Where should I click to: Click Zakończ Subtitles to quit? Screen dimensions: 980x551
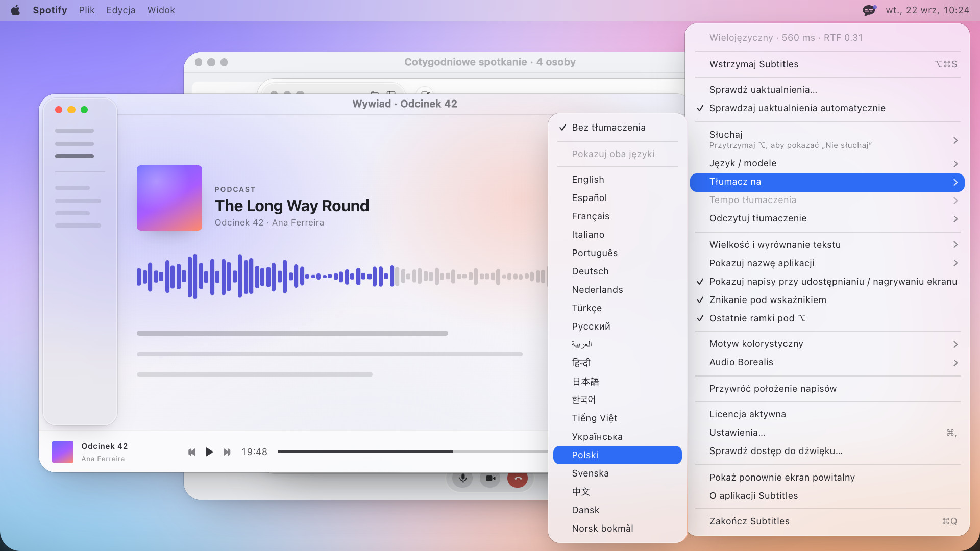tap(827, 521)
